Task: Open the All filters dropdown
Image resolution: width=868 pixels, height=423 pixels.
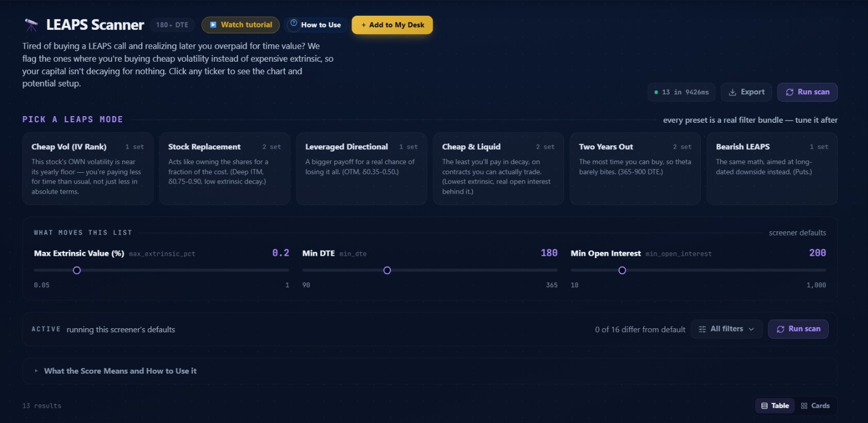Action: click(x=727, y=329)
